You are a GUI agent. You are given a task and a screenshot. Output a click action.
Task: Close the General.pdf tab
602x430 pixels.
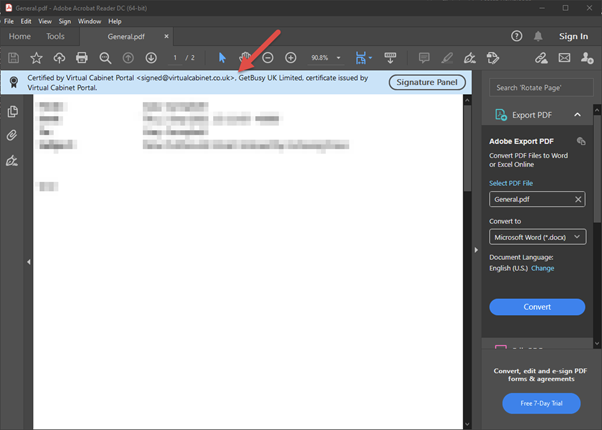tap(166, 36)
